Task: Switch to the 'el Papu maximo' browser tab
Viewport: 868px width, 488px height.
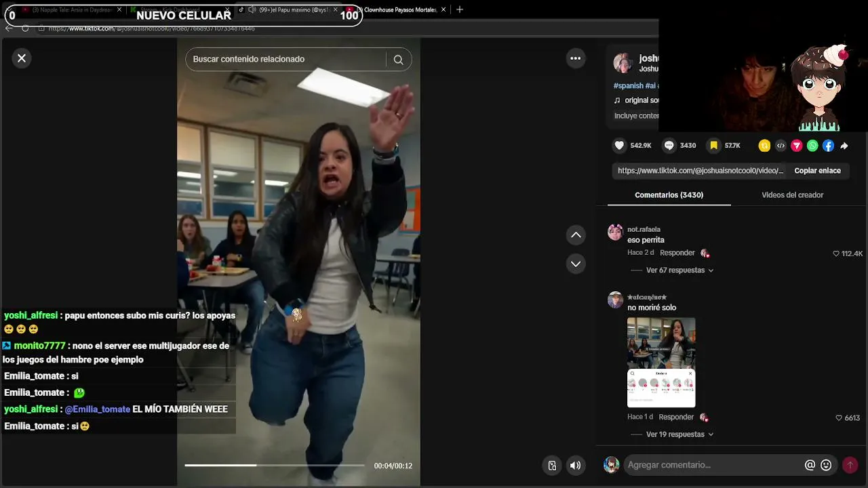Action: point(288,9)
